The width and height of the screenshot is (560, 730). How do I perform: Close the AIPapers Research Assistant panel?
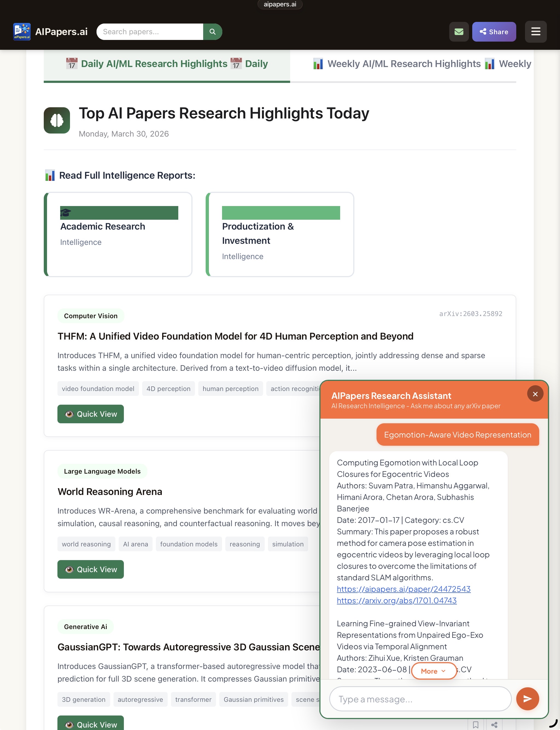click(535, 394)
